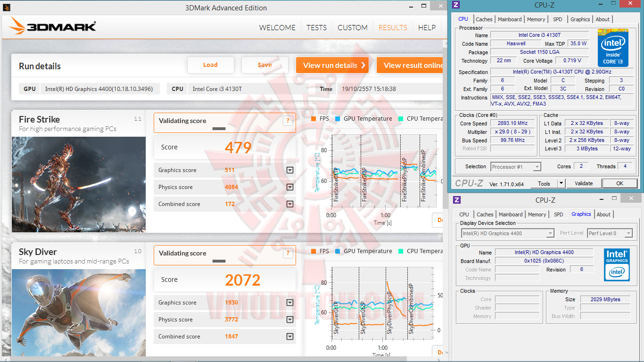Viewport: 644px width, 362px height.
Task: Click the Load button in Run details
Action: point(211,65)
